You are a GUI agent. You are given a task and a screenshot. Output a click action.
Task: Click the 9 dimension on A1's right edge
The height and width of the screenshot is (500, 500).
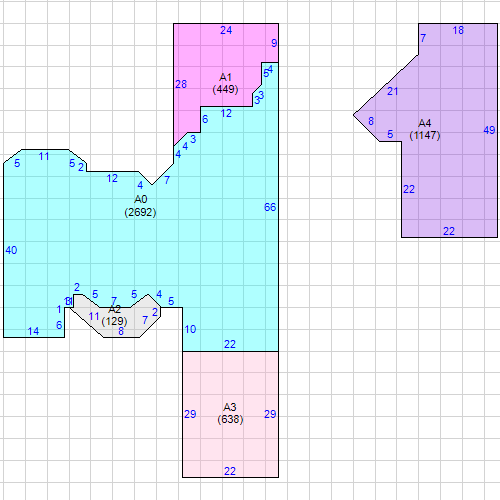(x=274, y=43)
